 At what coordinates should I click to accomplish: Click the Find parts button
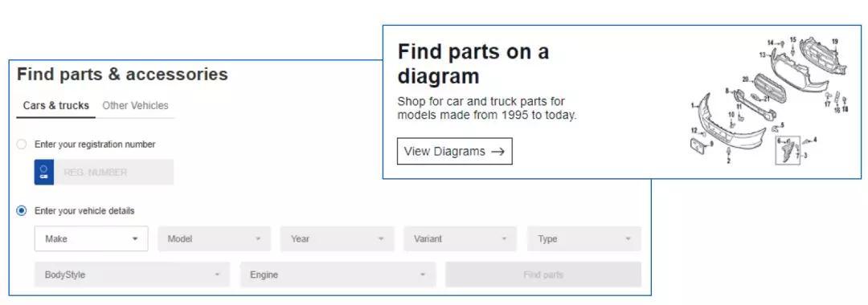[543, 274]
